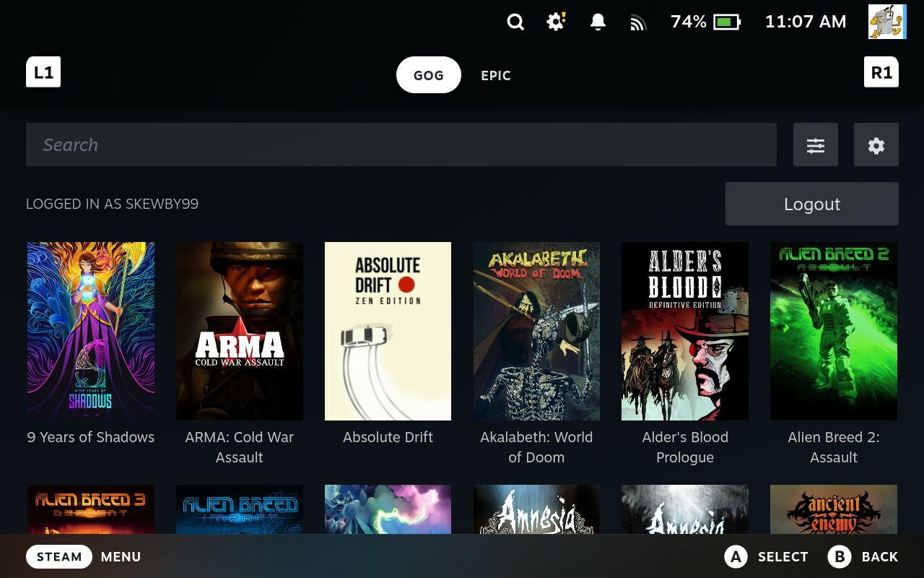Click the wireless signal icon
Screen dimensions: 924x578
(x=638, y=22)
